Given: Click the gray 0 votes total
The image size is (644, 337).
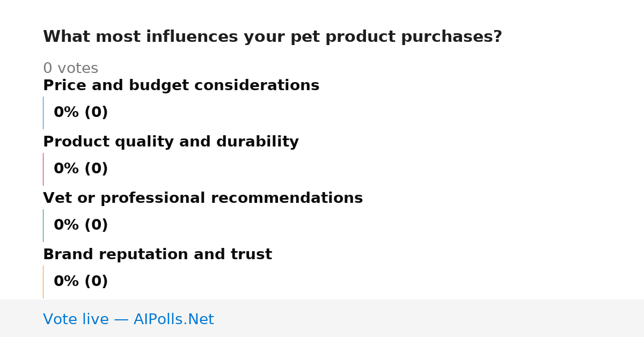Looking at the screenshot, I should (x=70, y=69).
